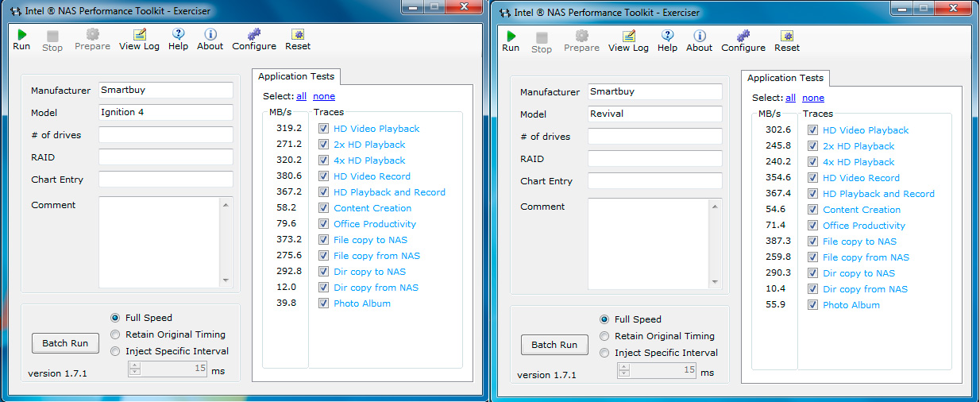
Task: Click Dir copy to NAS label in Ignition 4 window
Action: pyautogui.click(x=369, y=272)
